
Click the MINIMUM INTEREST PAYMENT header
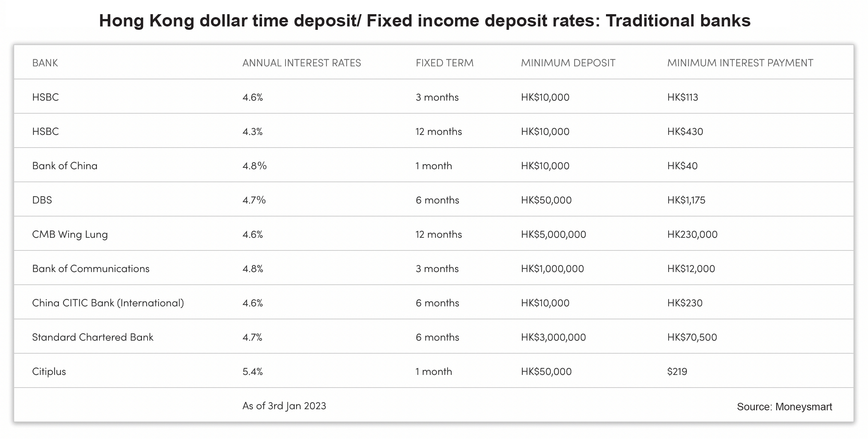pos(740,63)
